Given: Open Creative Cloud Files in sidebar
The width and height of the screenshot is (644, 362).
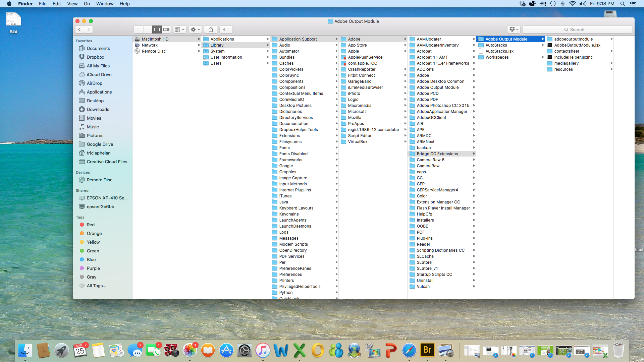Looking at the screenshot, I should coord(107,162).
